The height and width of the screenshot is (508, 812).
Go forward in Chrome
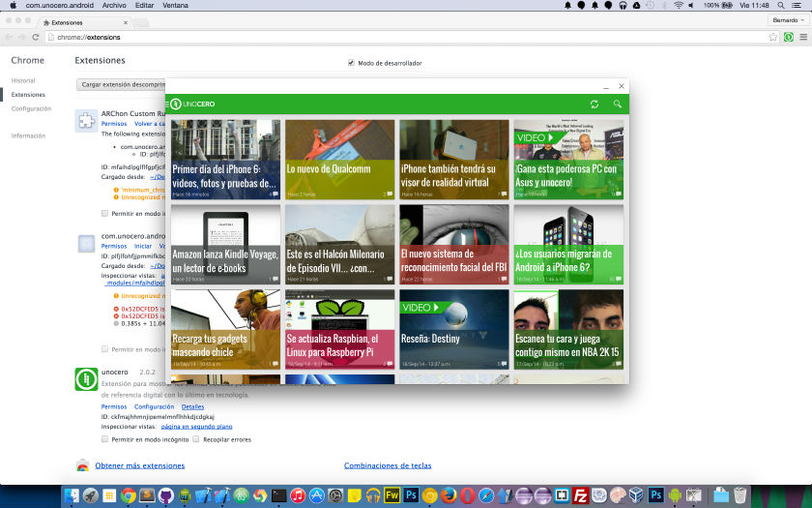pos(21,37)
